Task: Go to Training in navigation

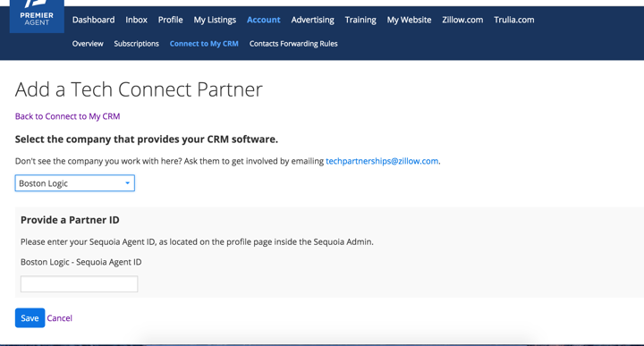Action: 360,20
